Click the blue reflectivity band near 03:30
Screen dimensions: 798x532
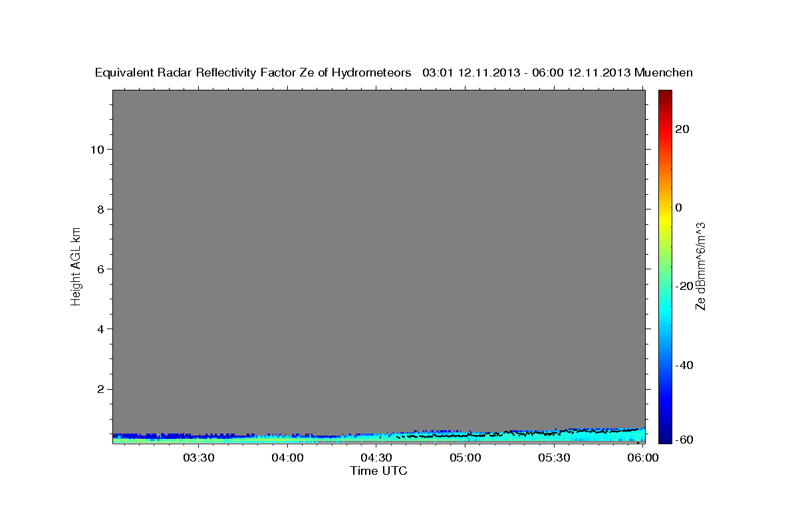tap(199, 436)
